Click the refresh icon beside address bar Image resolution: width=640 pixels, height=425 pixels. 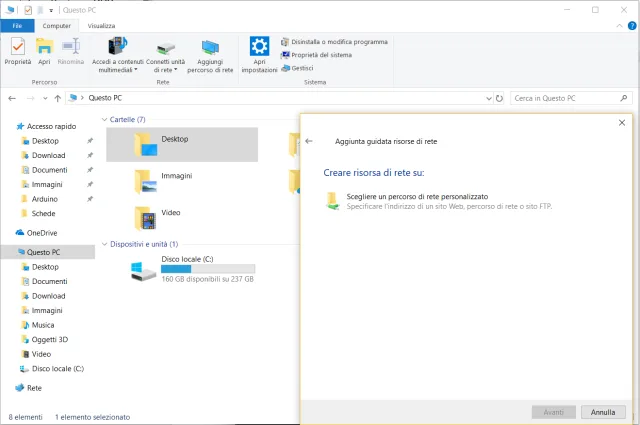(499, 98)
